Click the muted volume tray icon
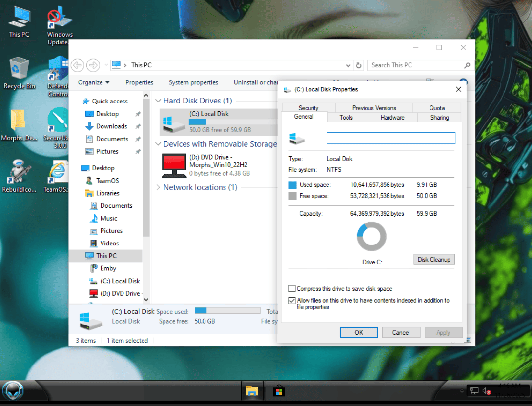The height and width of the screenshot is (406, 532). [x=486, y=391]
